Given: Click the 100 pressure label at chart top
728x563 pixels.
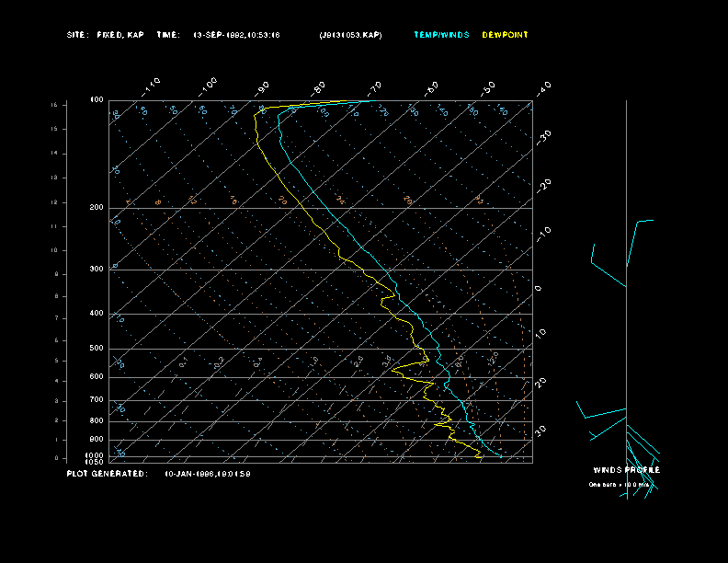Looking at the screenshot, I should pyautogui.click(x=97, y=99).
